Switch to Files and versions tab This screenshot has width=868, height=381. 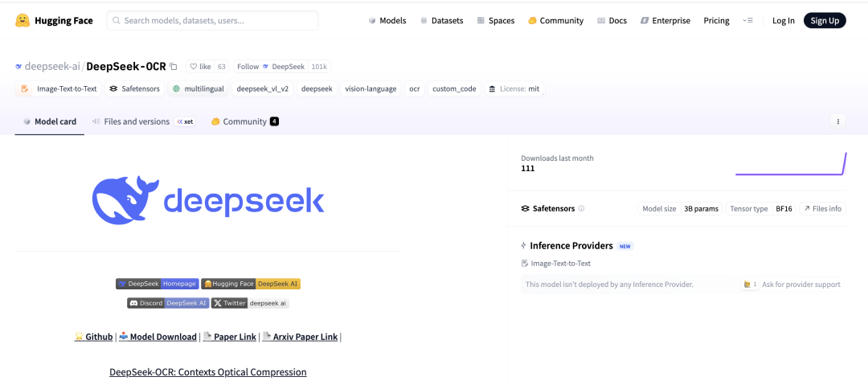click(x=135, y=121)
